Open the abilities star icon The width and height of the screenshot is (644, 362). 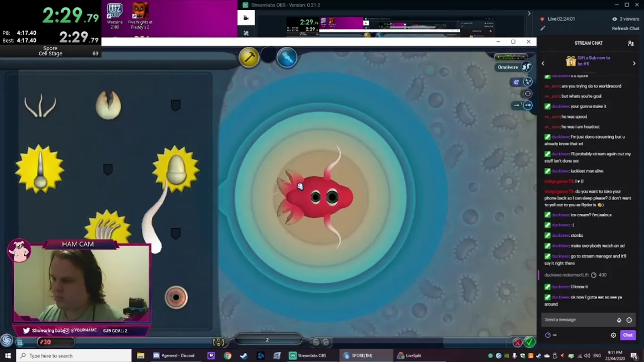pyautogui.click(x=528, y=82)
